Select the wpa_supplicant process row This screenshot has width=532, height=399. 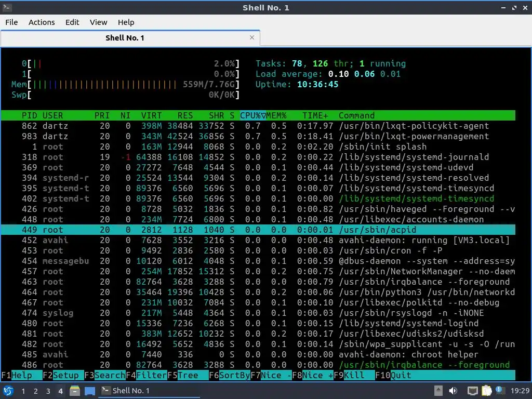(x=258, y=344)
